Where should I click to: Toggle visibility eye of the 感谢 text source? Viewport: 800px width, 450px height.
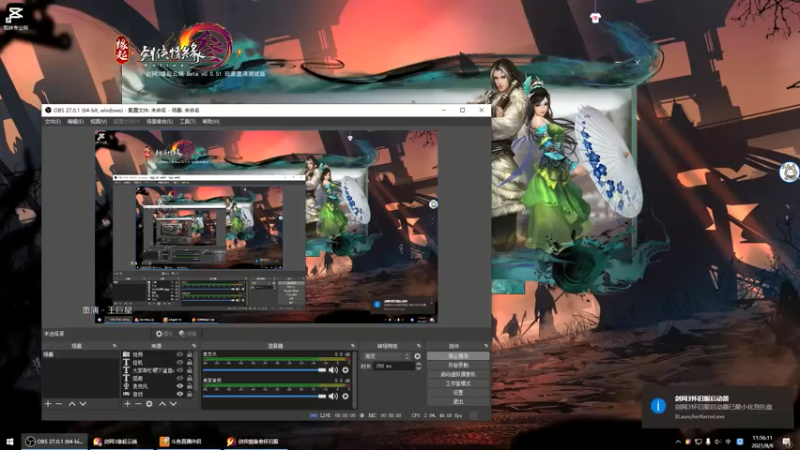pyautogui.click(x=180, y=378)
